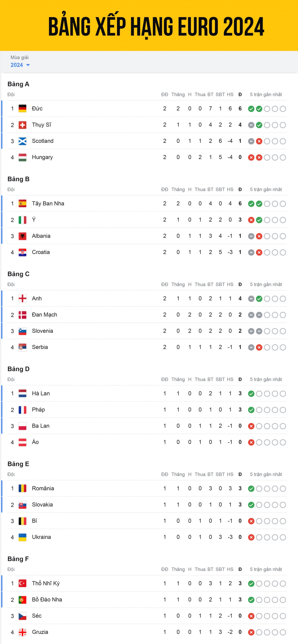
Task: Click the Thắng column header in Bảng A
Action: pos(178,95)
